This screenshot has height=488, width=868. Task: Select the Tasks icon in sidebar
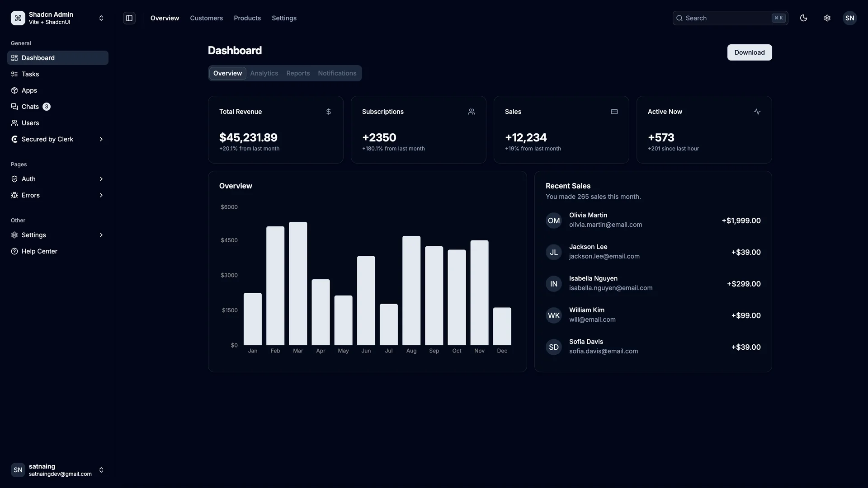click(14, 74)
